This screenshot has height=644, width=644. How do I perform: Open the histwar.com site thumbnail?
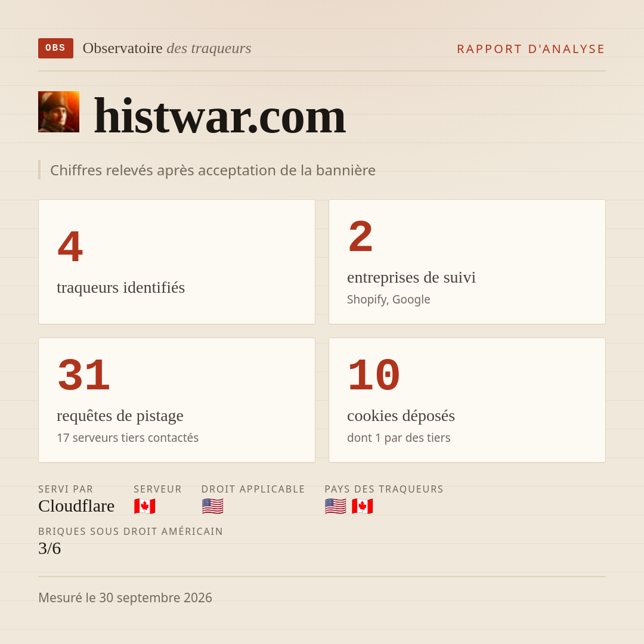(58, 112)
